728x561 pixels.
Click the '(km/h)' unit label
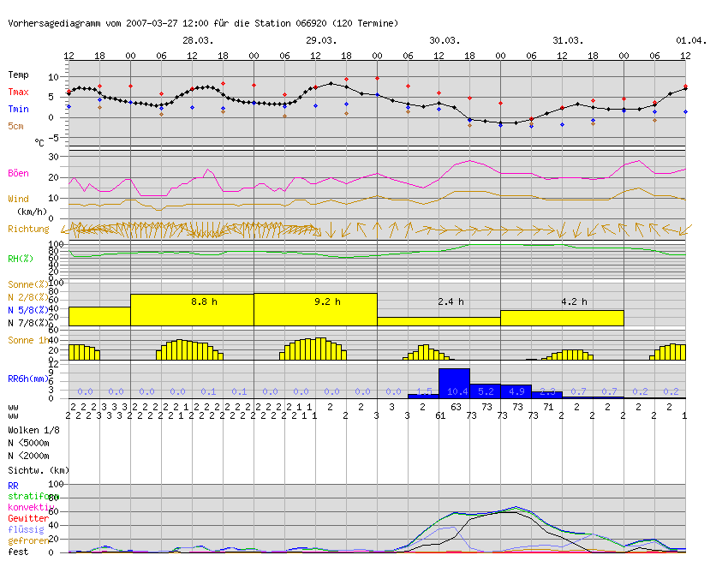32,212
